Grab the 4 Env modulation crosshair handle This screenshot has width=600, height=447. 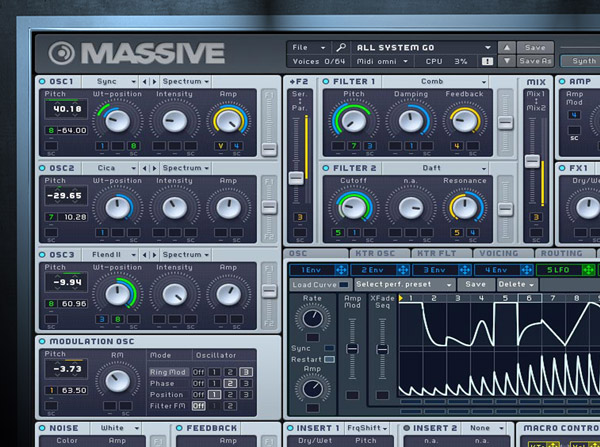point(527,270)
